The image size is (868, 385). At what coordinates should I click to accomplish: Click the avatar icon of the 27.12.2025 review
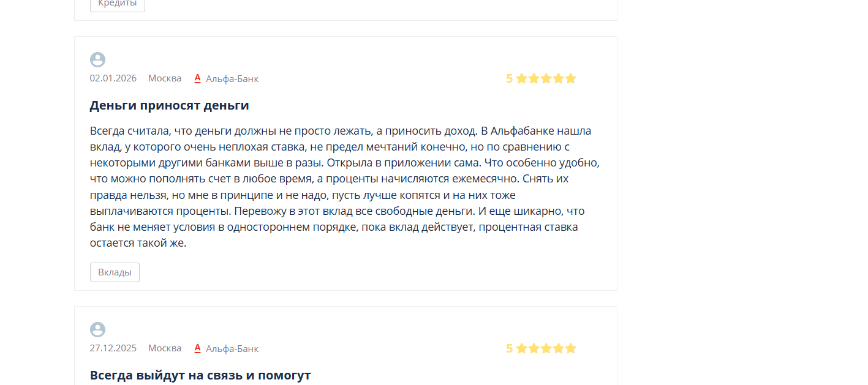pyautogui.click(x=97, y=329)
